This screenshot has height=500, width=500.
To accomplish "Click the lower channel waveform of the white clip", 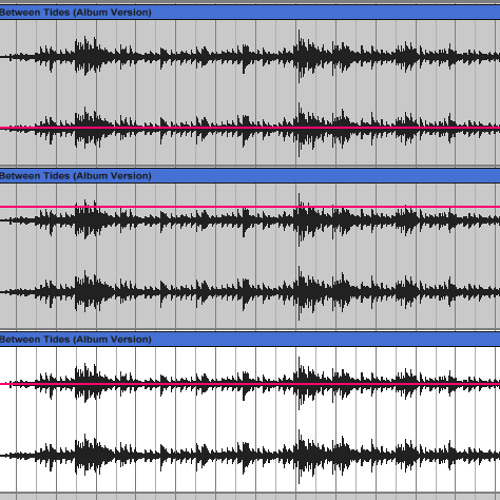I will click(250, 456).
